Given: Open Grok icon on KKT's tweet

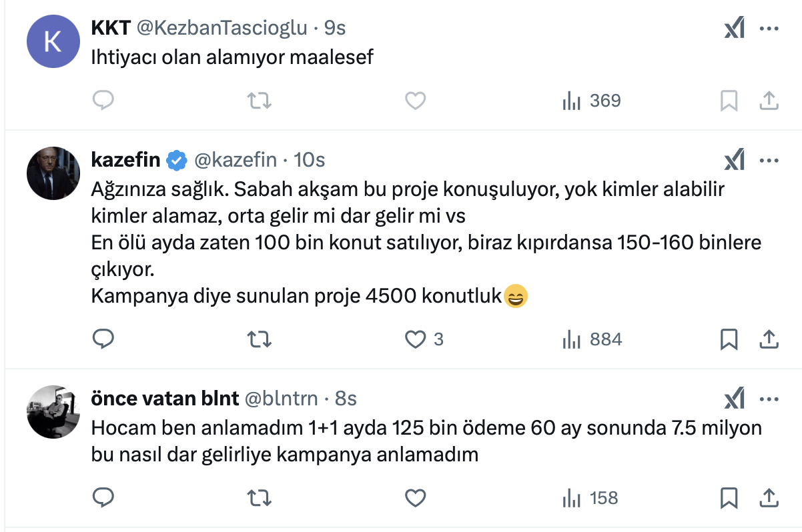Looking at the screenshot, I should [734, 29].
